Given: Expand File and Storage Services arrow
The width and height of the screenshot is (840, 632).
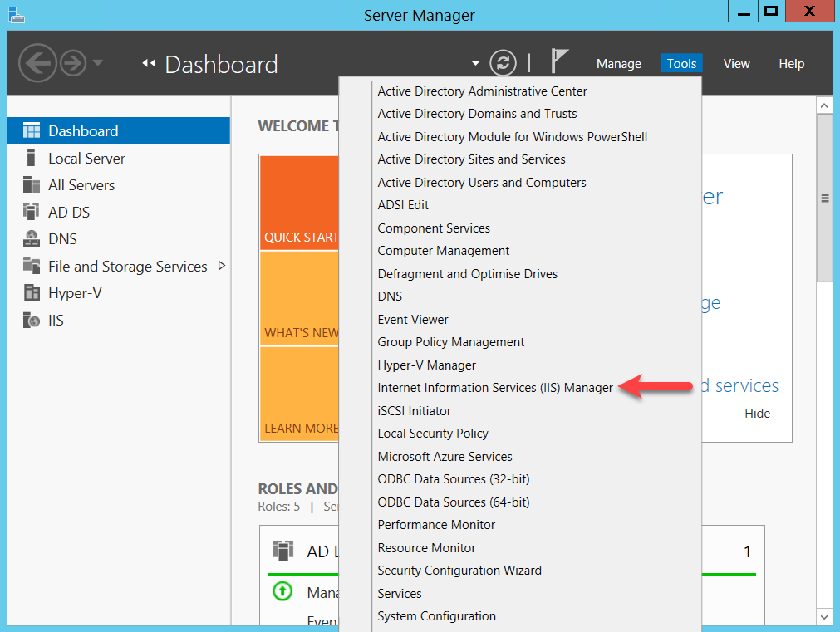Looking at the screenshot, I should click(221, 266).
